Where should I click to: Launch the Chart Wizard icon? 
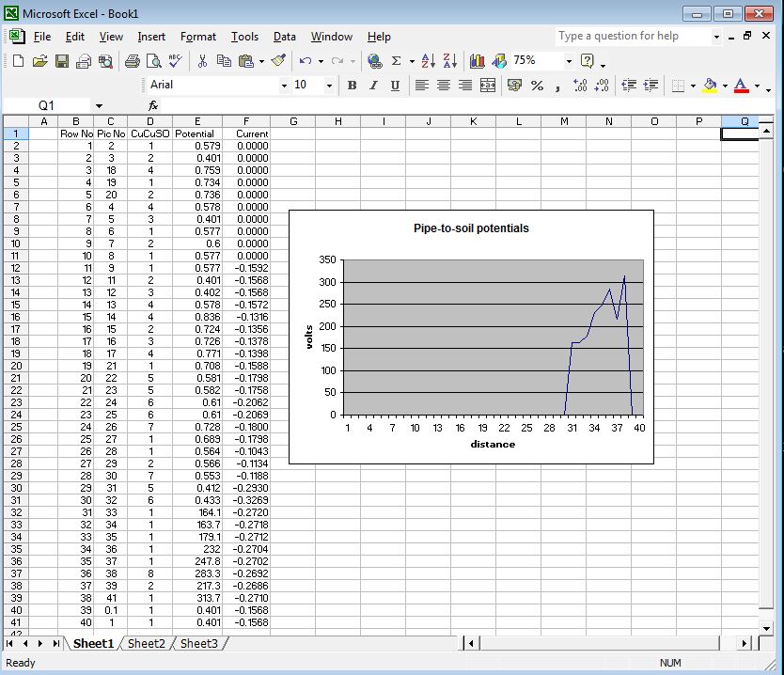tap(477, 61)
